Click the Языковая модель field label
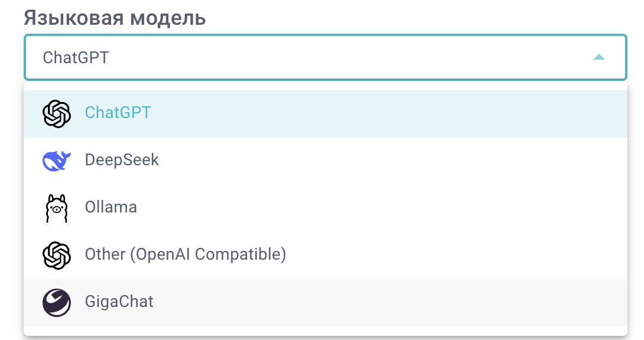644x340 pixels. pos(115,18)
